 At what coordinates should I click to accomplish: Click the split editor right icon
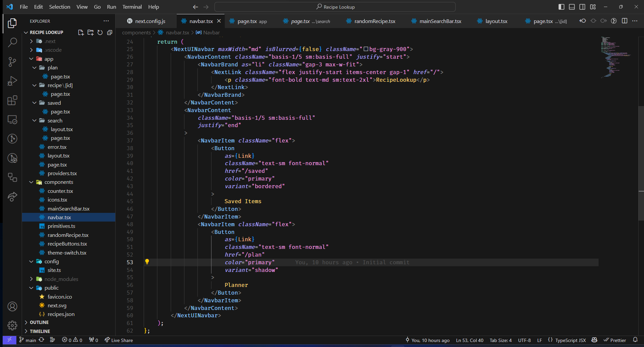(x=624, y=21)
